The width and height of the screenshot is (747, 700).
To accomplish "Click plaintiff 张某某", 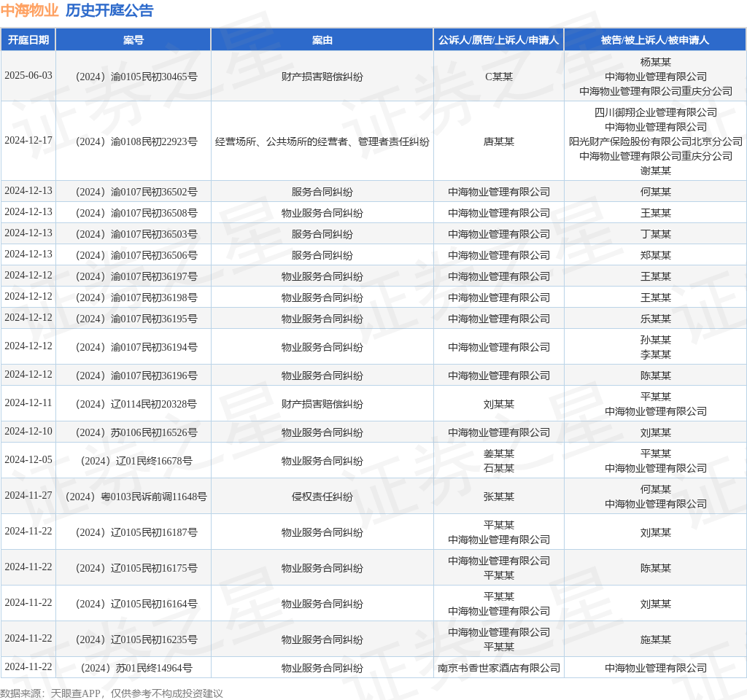I will (x=498, y=497).
